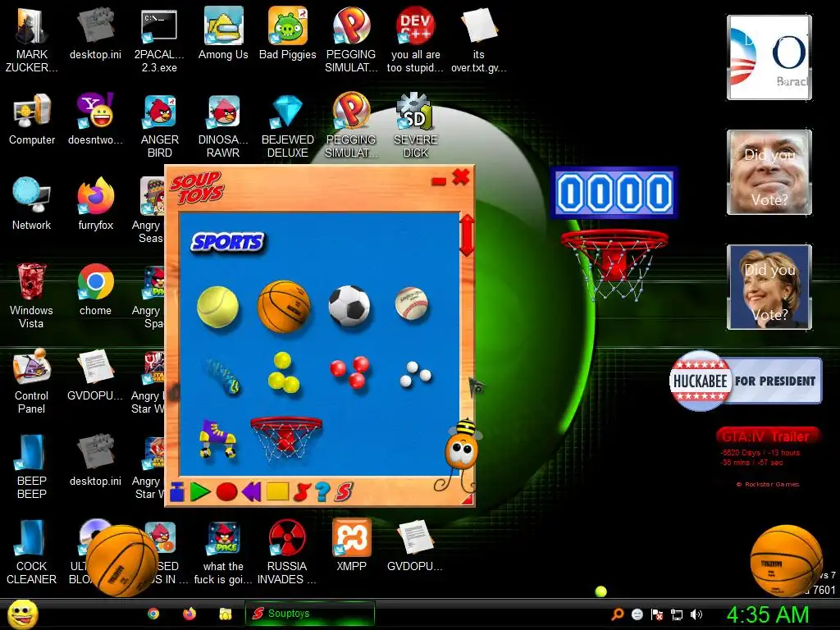This screenshot has height=630, width=840.
Task: Launch Chrome from the taskbar
Action: click(153, 614)
